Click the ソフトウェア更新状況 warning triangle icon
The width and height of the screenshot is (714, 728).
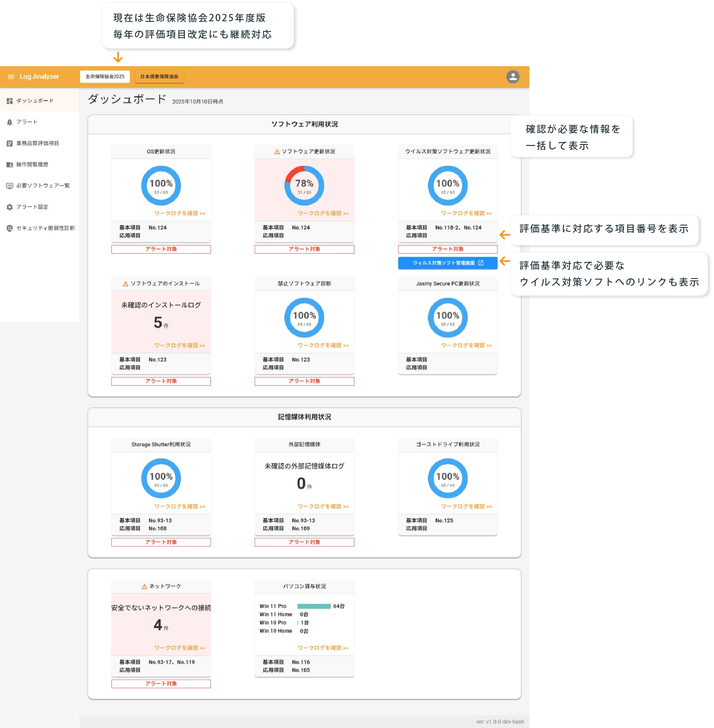click(277, 151)
